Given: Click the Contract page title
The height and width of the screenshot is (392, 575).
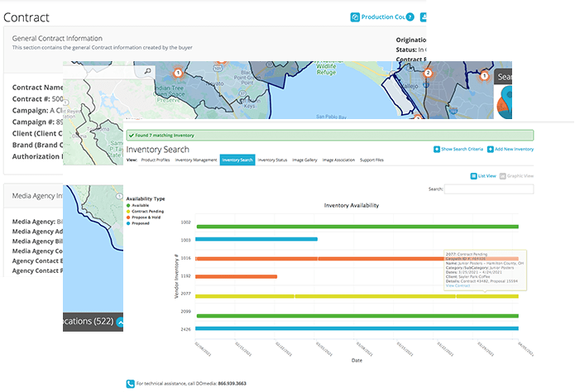Looking at the screenshot, I should coord(26,17).
